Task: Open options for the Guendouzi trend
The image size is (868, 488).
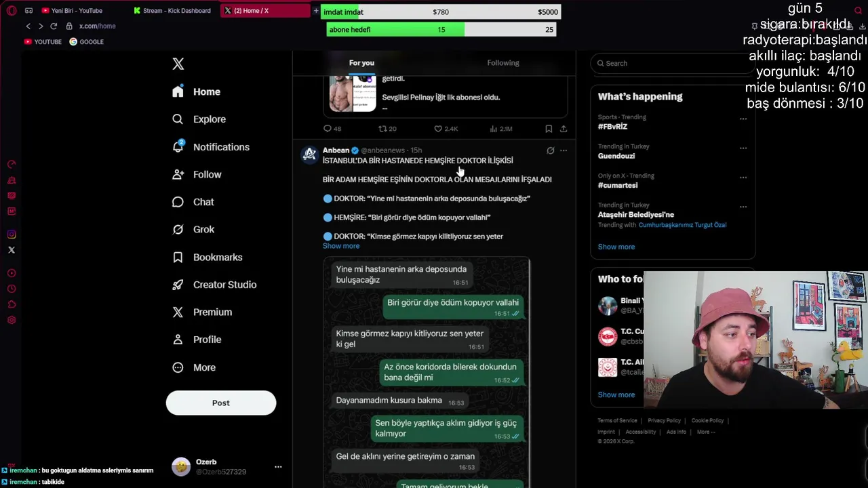Action: 743,148
